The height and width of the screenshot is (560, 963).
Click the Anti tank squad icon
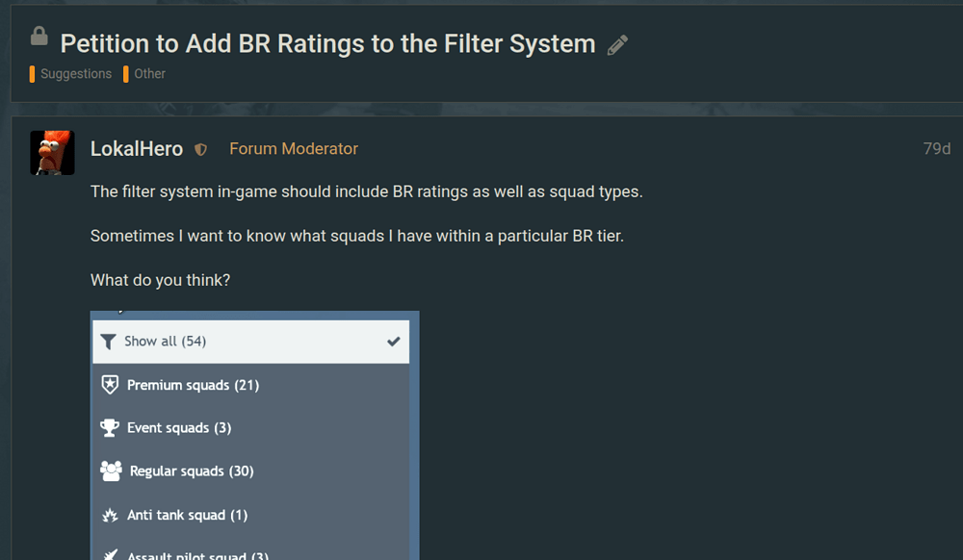pyautogui.click(x=110, y=515)
